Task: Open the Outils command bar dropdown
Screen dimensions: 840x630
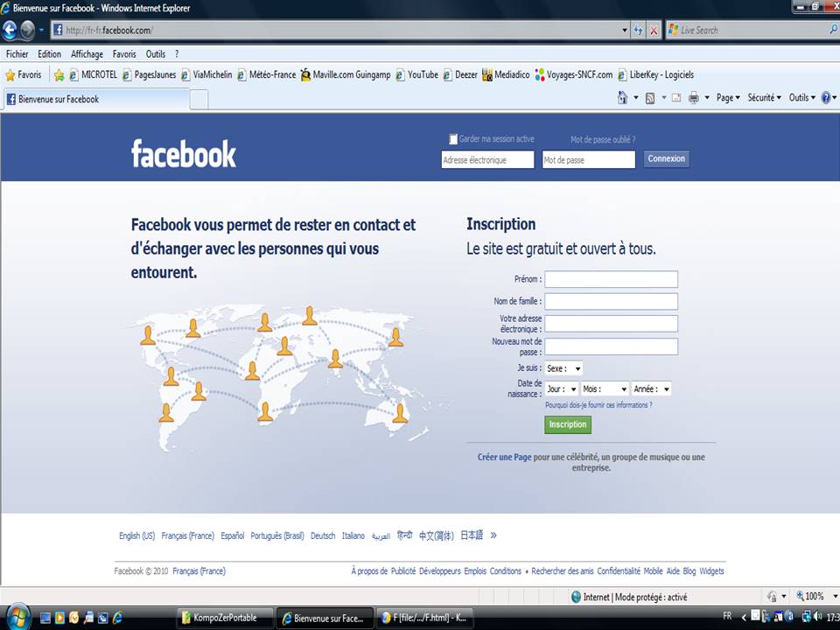Action: (802, 98)
